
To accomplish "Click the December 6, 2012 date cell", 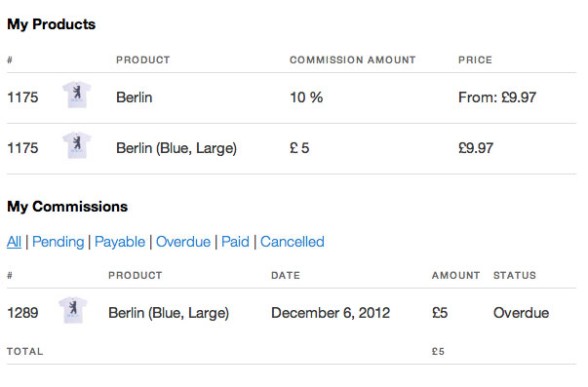I will [331, 313].
